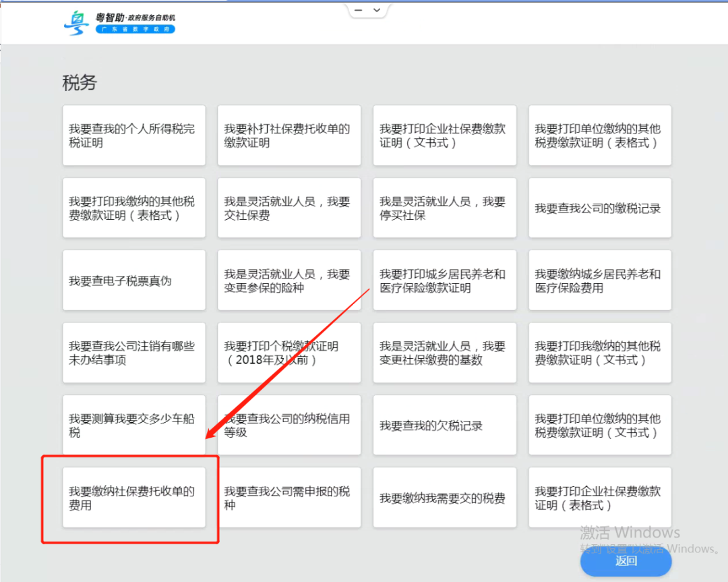Open 我要打印企业社保费缴款证明（文书式）
Viewport: 728px width, 582px height.
[x=444, y=135]
